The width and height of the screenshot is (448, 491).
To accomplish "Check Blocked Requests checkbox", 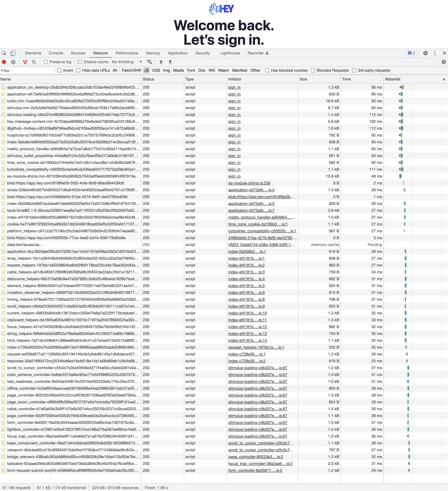I will click(x=313, y=70).
